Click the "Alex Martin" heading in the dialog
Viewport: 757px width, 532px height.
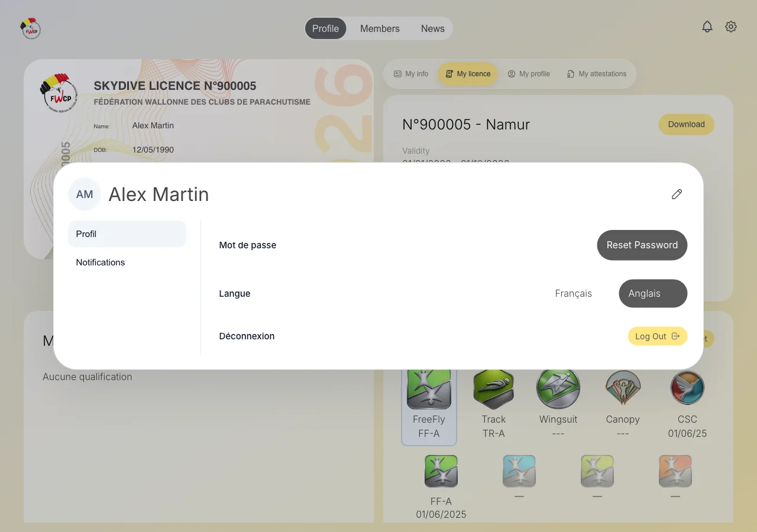[158, 194]
